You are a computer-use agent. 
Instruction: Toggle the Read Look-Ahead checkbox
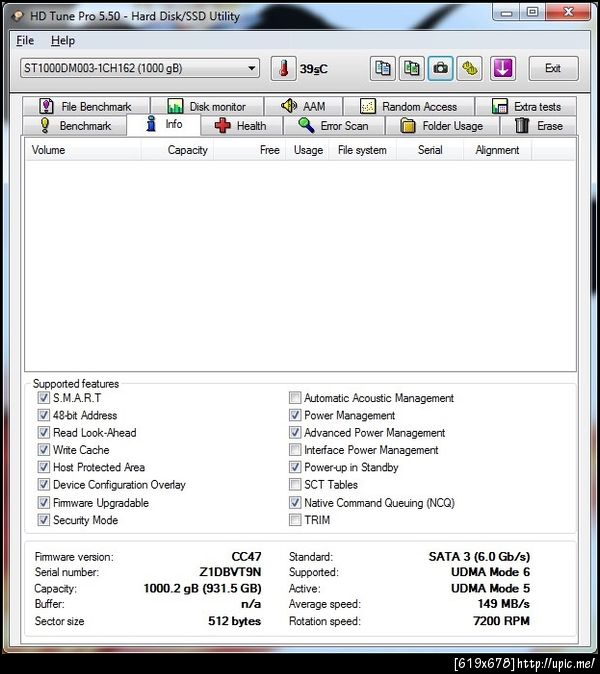pos(43,432)
